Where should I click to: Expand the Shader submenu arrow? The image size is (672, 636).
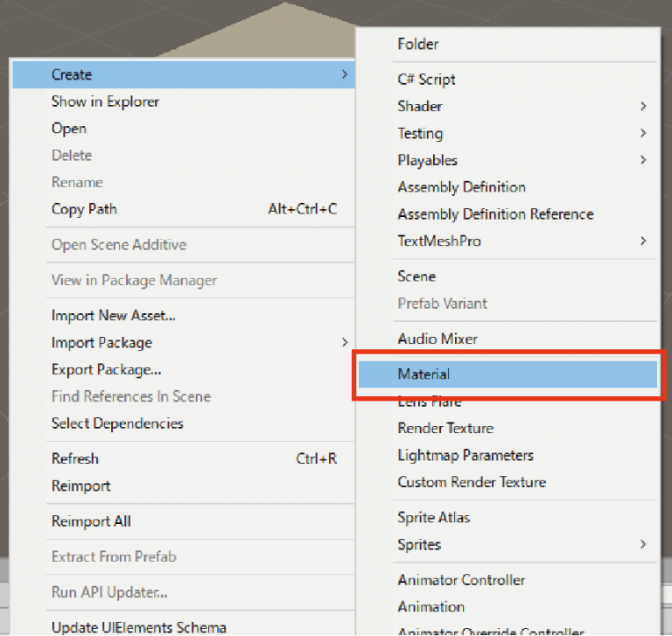tap(643, 107)
